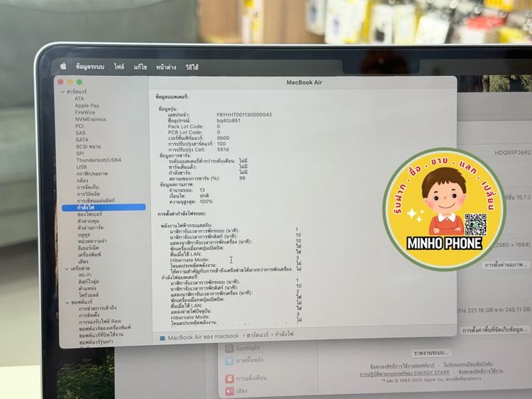Viewport: 532px width, 399px height.
Task: Open the หน้าต่าง menu
Action: point(166,67)
